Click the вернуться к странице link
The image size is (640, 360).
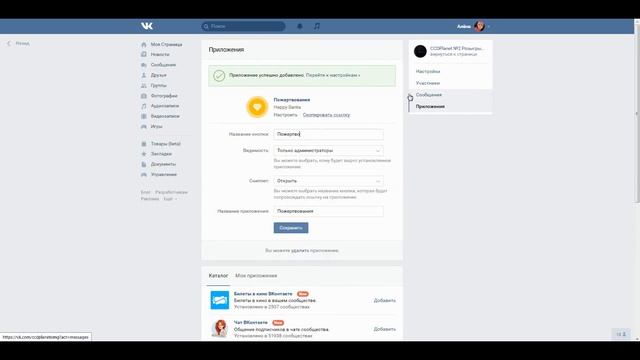pyautogui.click(x=453, y=54)
